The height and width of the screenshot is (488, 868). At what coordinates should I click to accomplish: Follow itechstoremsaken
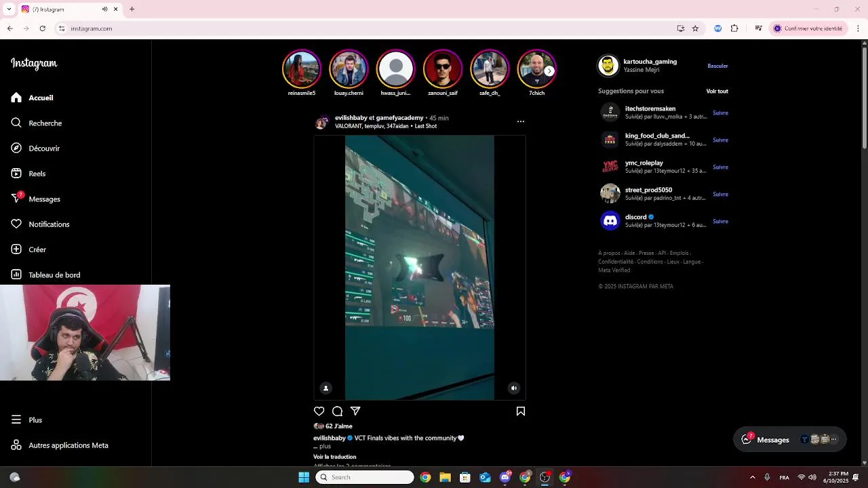point(720,113)
